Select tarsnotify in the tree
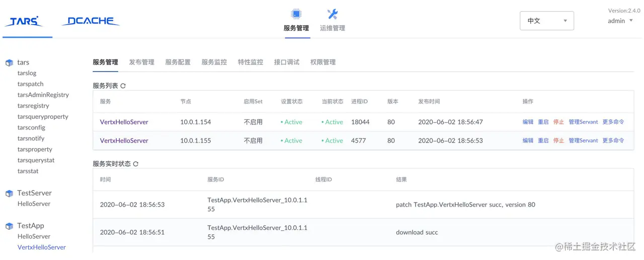The height and width of the screenshot is (260, 644). pos(31,139)
